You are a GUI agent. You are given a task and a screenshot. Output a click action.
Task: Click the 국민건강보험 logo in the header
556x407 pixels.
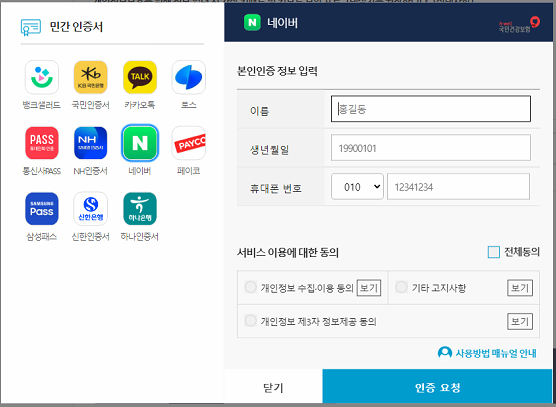point(519,25)
